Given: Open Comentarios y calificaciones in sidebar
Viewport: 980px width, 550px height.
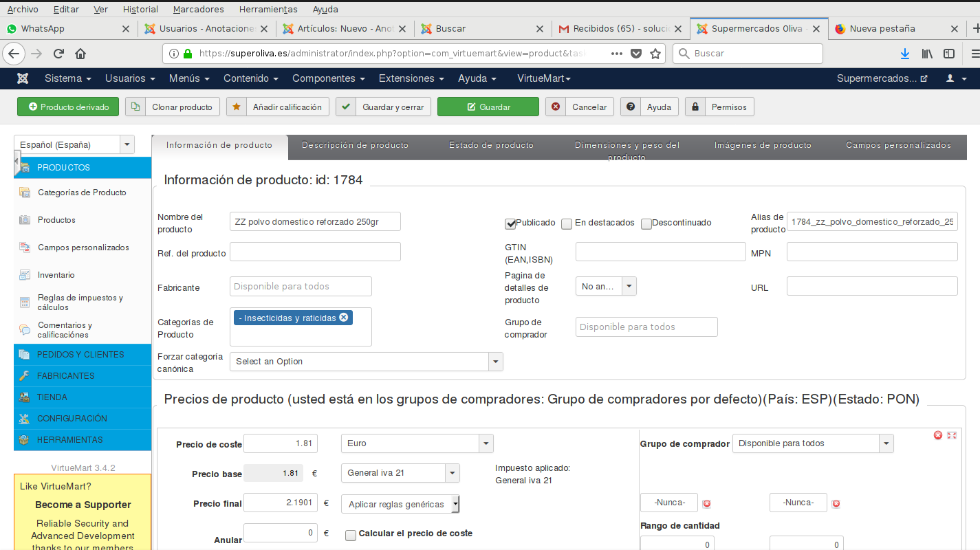Looking at the screenshot, I should coord(64,330).
